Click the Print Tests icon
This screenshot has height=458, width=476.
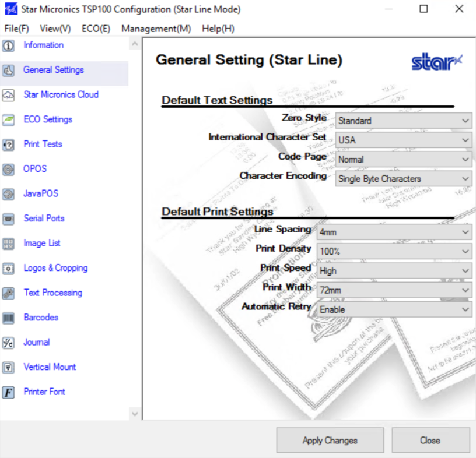point(8,145)
